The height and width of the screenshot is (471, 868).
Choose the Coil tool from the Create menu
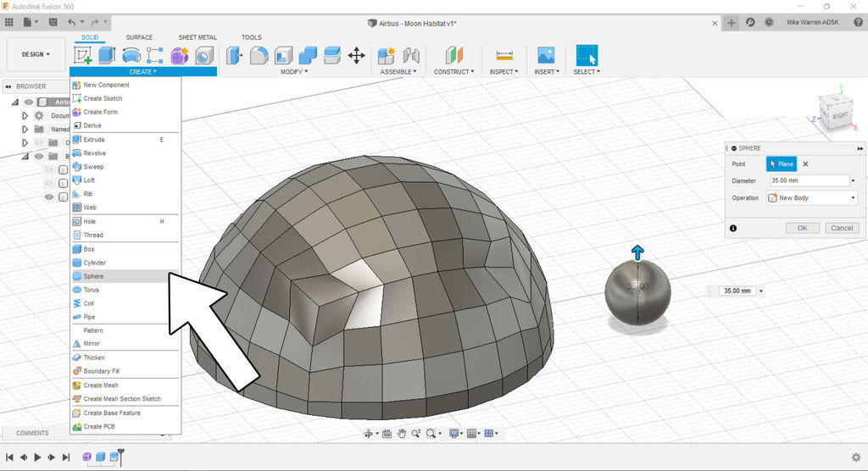(89, 303)
